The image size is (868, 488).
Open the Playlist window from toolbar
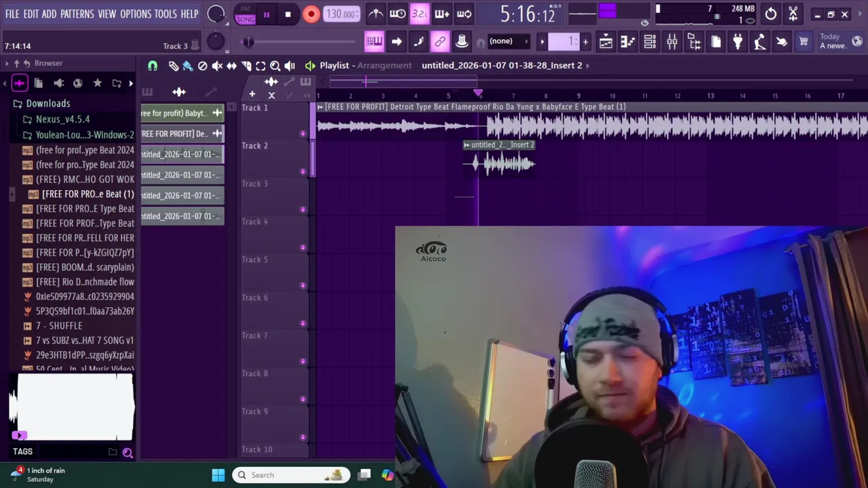[606, 42]
